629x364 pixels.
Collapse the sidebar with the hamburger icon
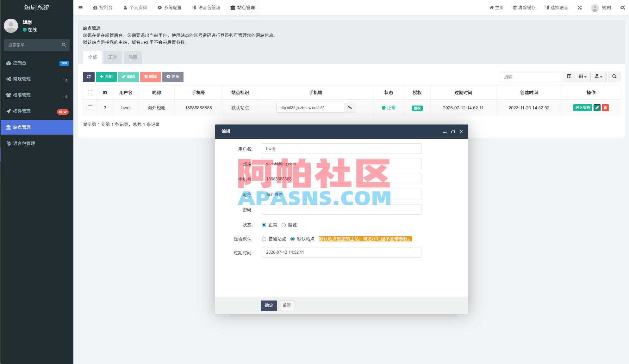point(80,7)
